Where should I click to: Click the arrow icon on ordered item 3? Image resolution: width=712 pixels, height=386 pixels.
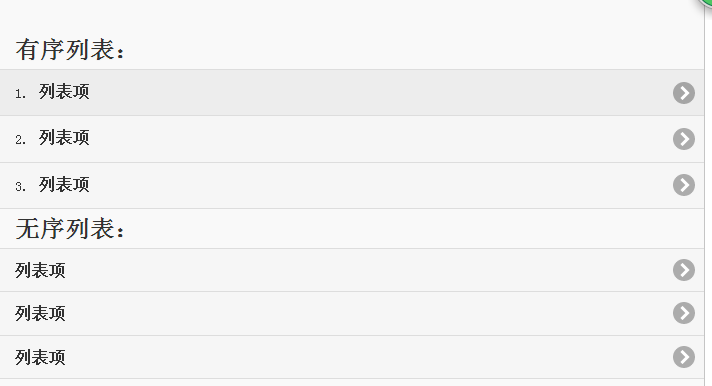pyautogui.click(x=684, y=185)
